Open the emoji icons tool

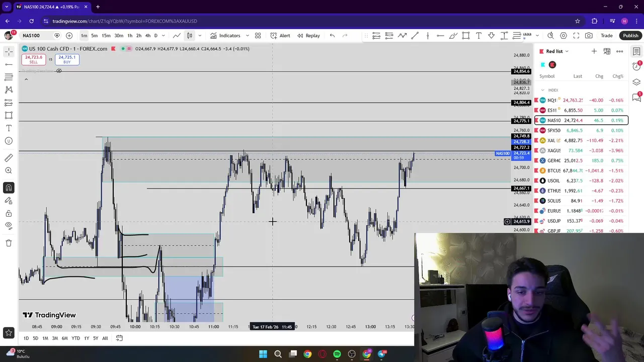click(9, 141)
